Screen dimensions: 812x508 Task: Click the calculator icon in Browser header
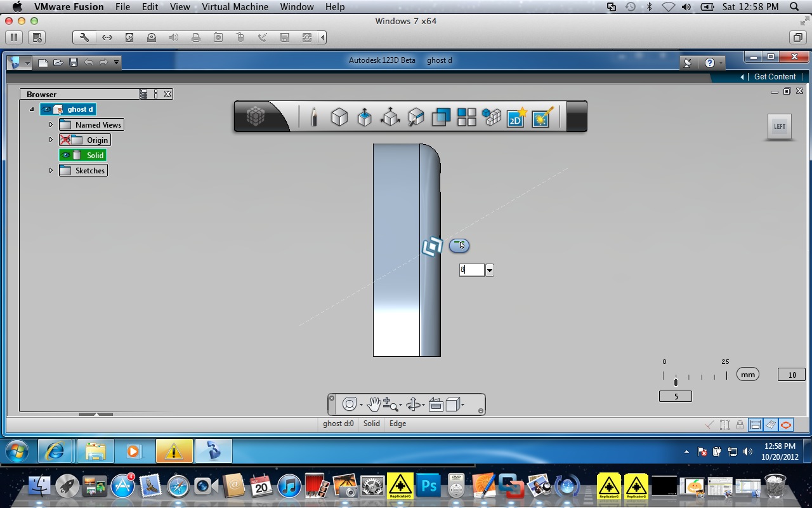tap(143, 94)
